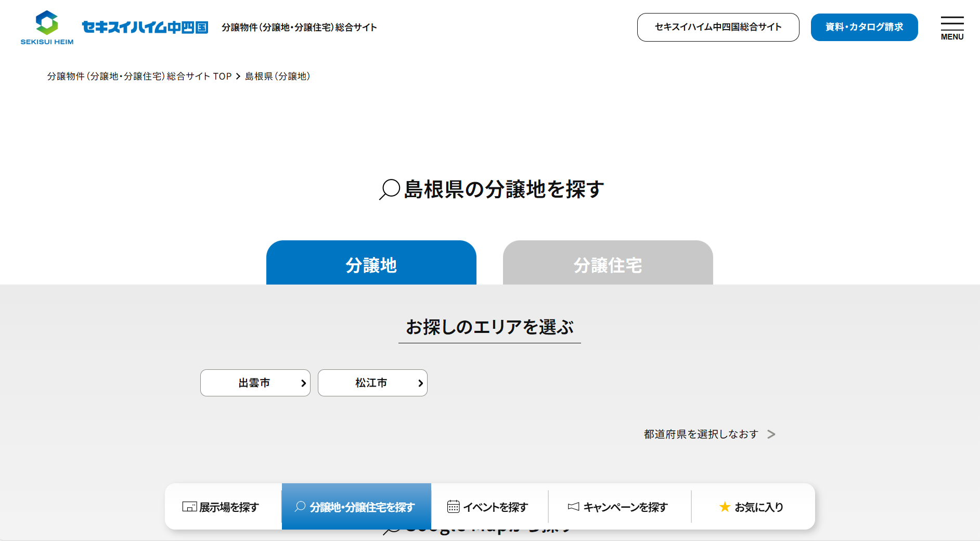Go to 分譲物件総合サイト TOP breadcrumb

pos(139,76)
